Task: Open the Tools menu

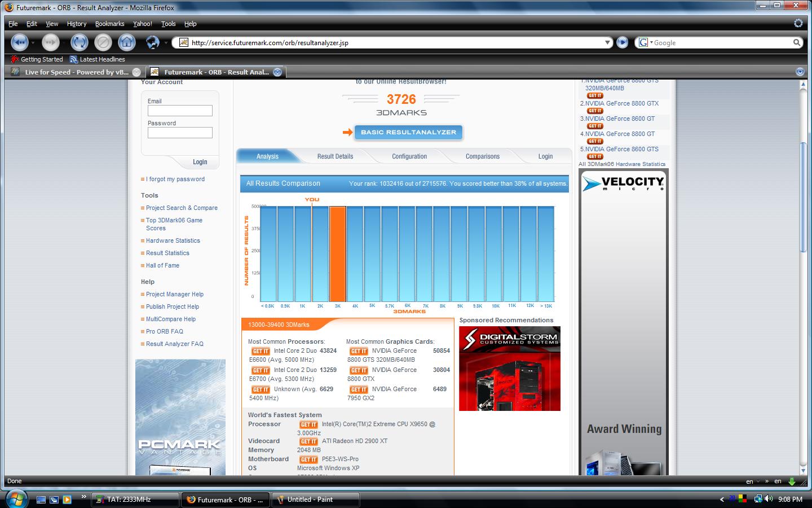Action: coord(169,24)
